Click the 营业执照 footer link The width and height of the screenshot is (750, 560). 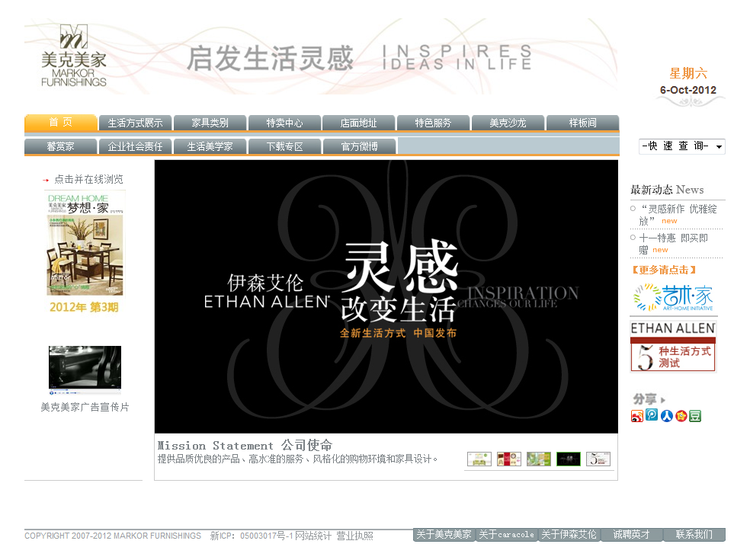354,536
